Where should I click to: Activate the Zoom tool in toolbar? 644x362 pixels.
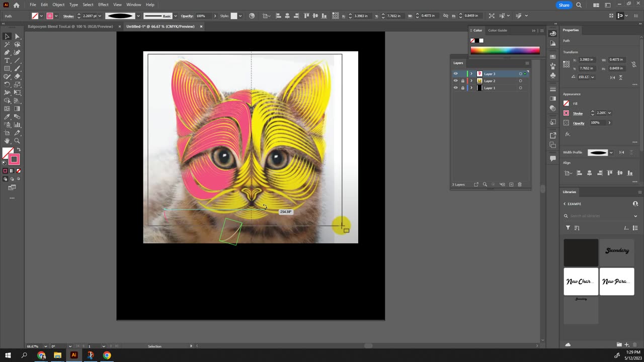pos(17,141)
